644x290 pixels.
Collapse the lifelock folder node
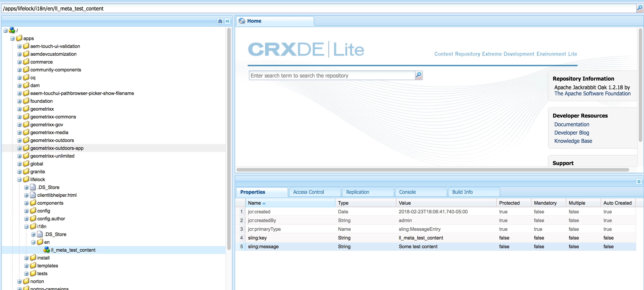pos(19,179)
